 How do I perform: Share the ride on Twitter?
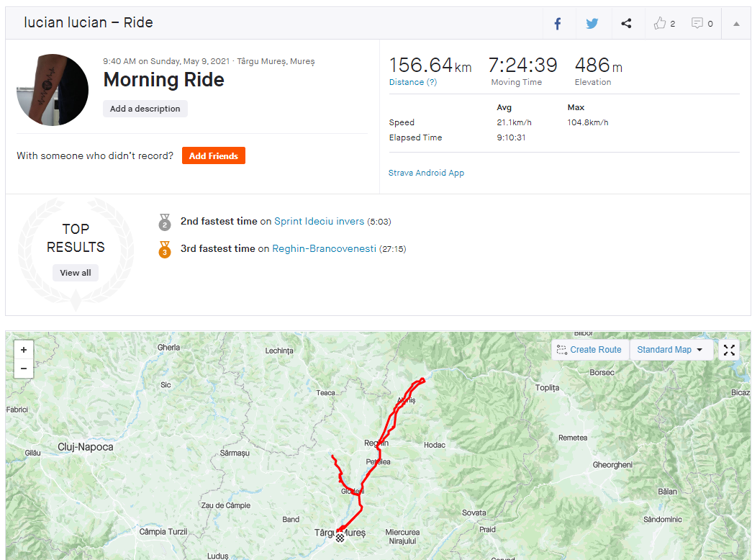pyautogui.click(x=592, y=24)
